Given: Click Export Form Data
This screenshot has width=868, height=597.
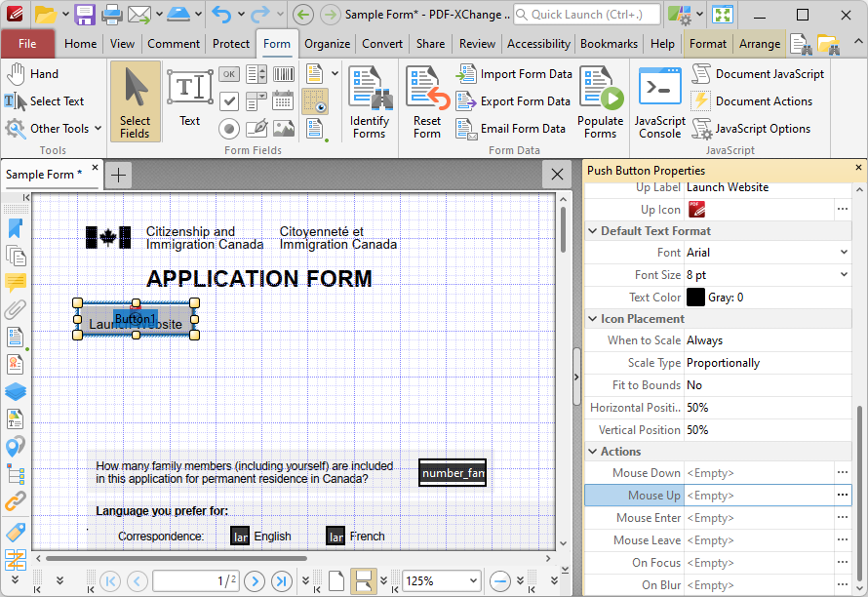Looking at the screenshot, I should (513, 101).
